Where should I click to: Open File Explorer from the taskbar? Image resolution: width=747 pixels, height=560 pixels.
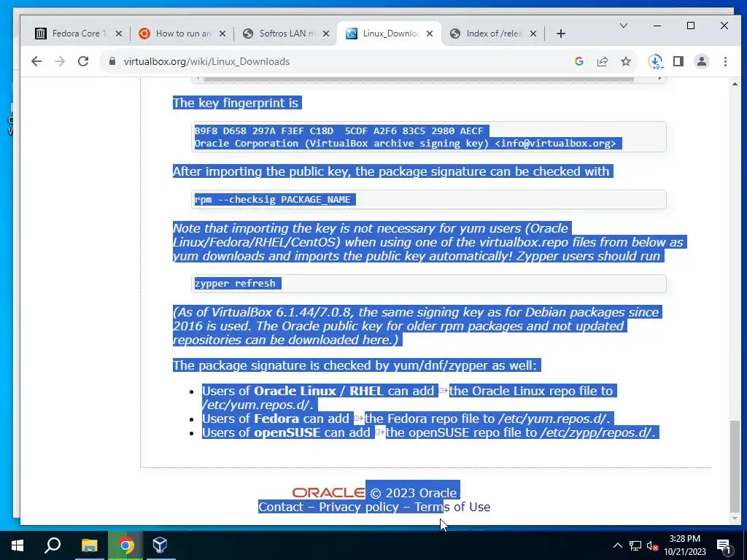click(x=89, y=545)
